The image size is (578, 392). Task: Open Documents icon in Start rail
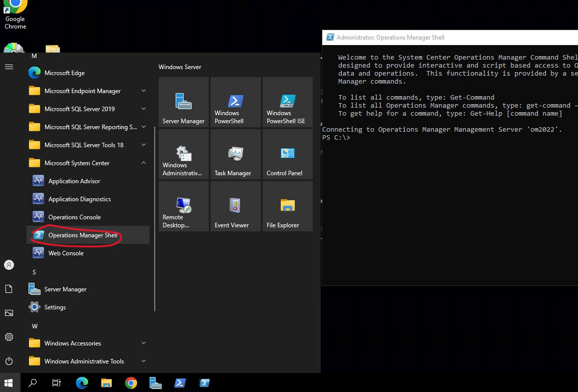tap(9, 289)
